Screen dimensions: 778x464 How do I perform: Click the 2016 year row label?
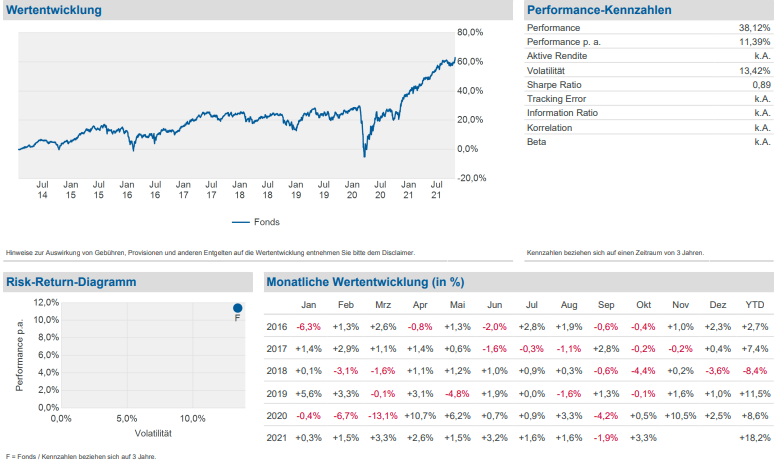(277, 327)
